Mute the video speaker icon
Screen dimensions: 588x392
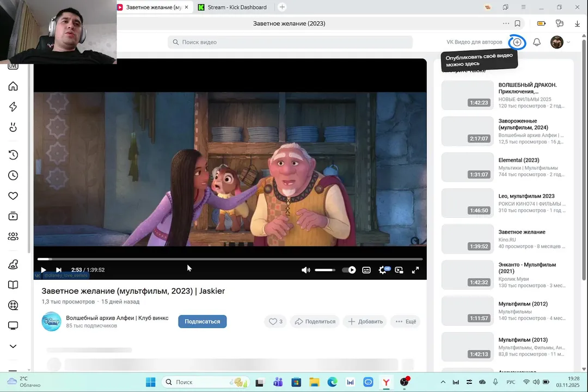pos(305,269)
